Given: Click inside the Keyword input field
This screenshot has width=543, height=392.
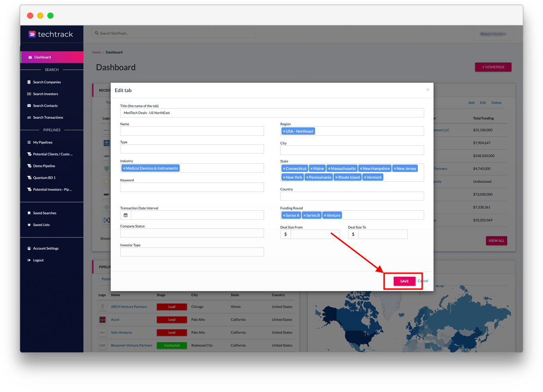Looking at the screenshot, I should (x=192, y=187).
